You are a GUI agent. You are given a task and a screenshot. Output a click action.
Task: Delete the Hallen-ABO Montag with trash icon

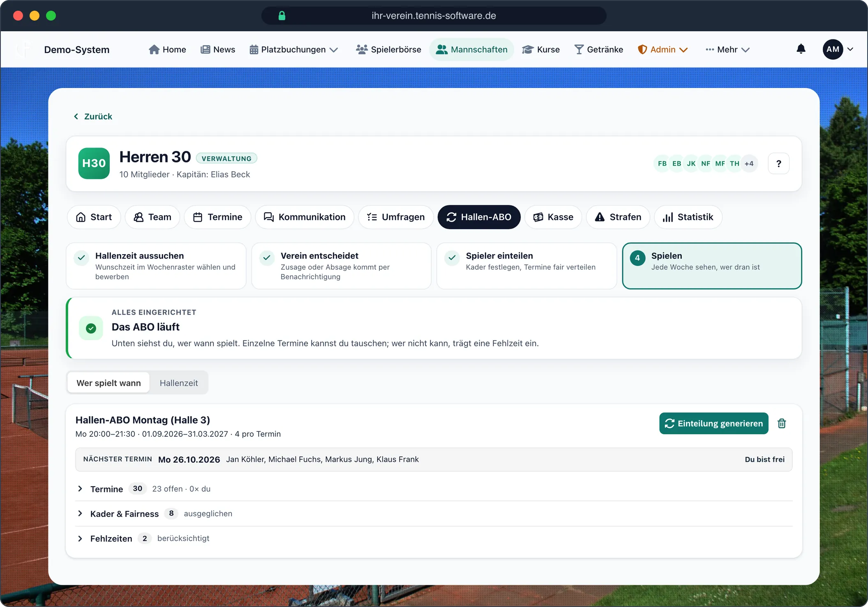click(782, 423)
